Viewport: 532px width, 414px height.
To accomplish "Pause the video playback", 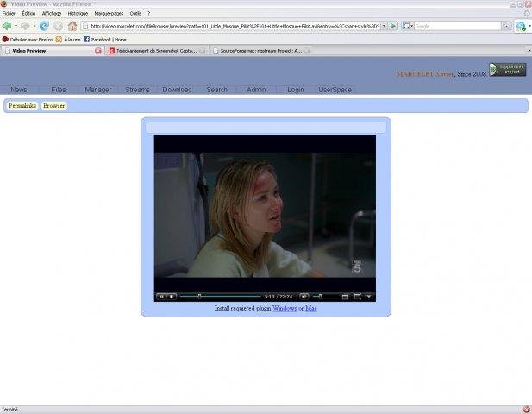I will pyautogui.click(x=161, y=297).
